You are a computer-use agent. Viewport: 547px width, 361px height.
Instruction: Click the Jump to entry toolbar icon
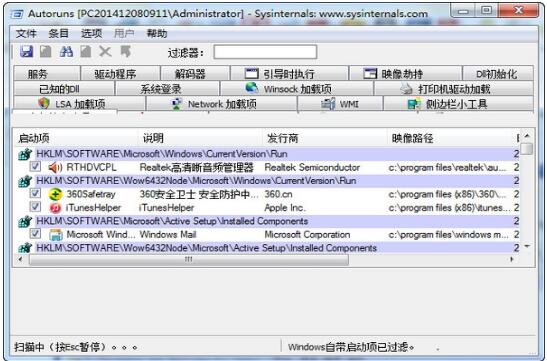pyautogui.click(x=126, y=52)
